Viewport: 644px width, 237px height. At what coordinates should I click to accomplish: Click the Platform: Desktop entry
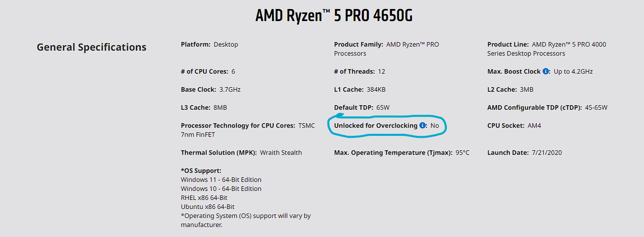coord(209,45)
